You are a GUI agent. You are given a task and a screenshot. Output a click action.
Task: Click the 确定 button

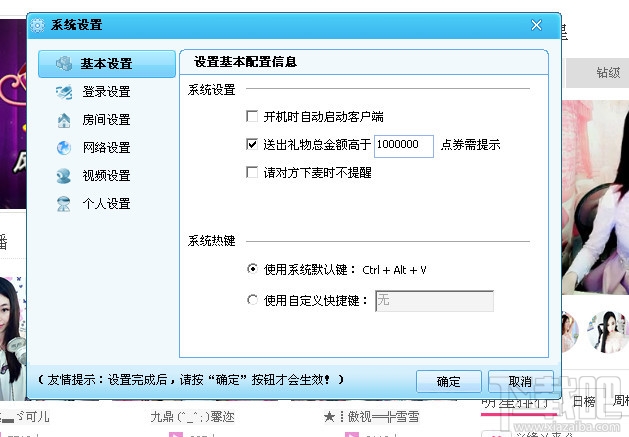[448, 381]
